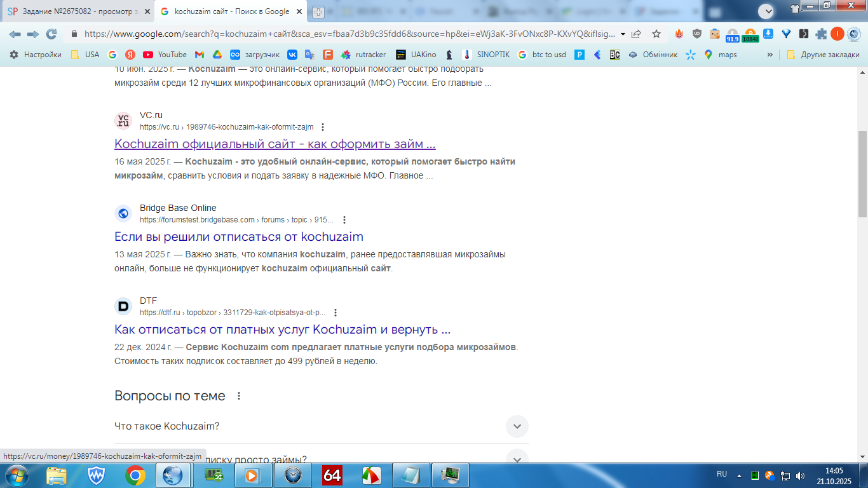Open link Если вы решили отписаться от kochuzaim
The image size is (868, 488).
(239, 237)
